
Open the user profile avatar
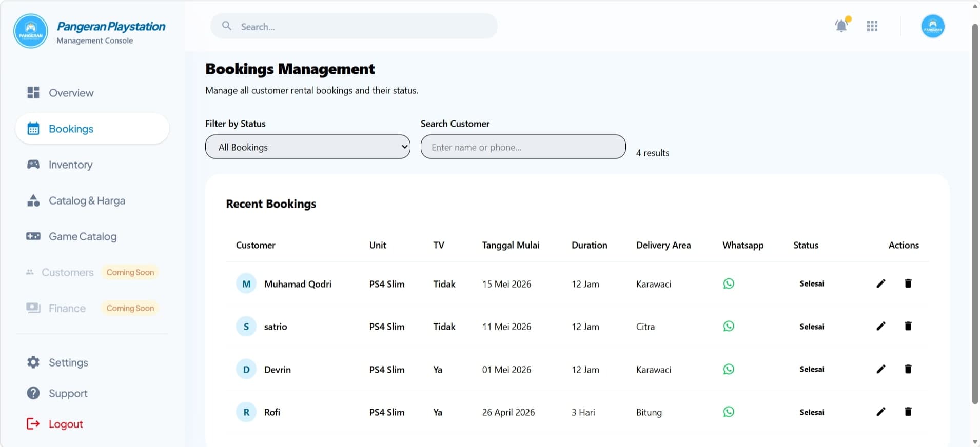[933, 26]
